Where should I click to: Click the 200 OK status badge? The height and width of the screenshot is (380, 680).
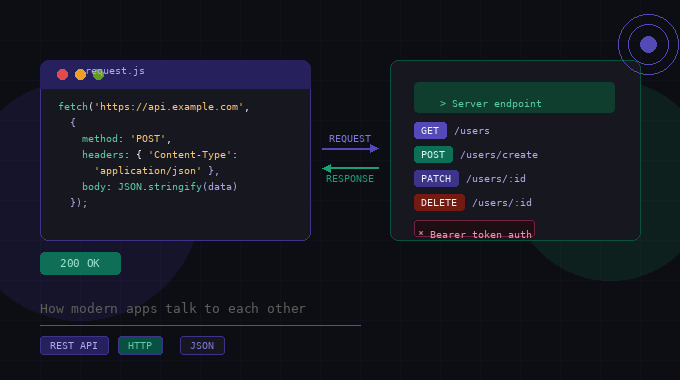pos(80,263)
